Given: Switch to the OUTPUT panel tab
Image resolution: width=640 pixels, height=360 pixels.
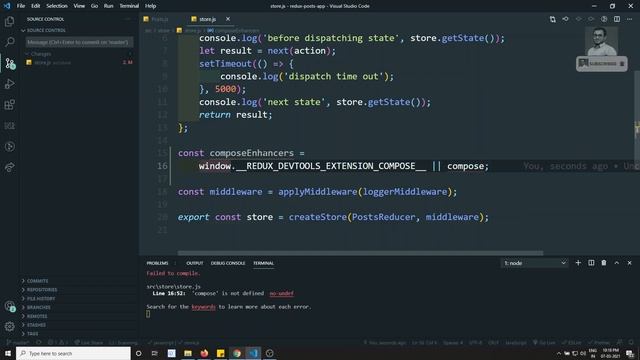Looking at the screenshot, I should [x=194, y=263].
